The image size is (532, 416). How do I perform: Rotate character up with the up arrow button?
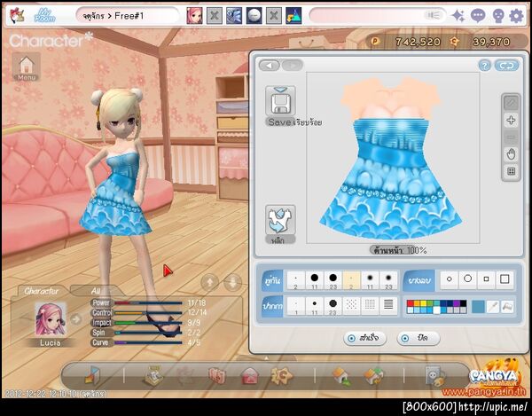(209, 282)
